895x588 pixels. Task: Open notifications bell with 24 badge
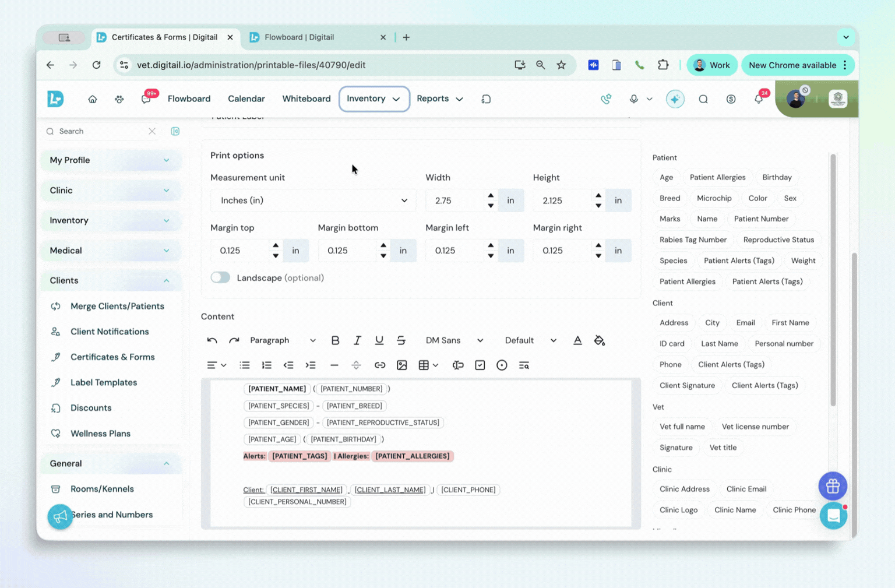(x=759, y=98)
